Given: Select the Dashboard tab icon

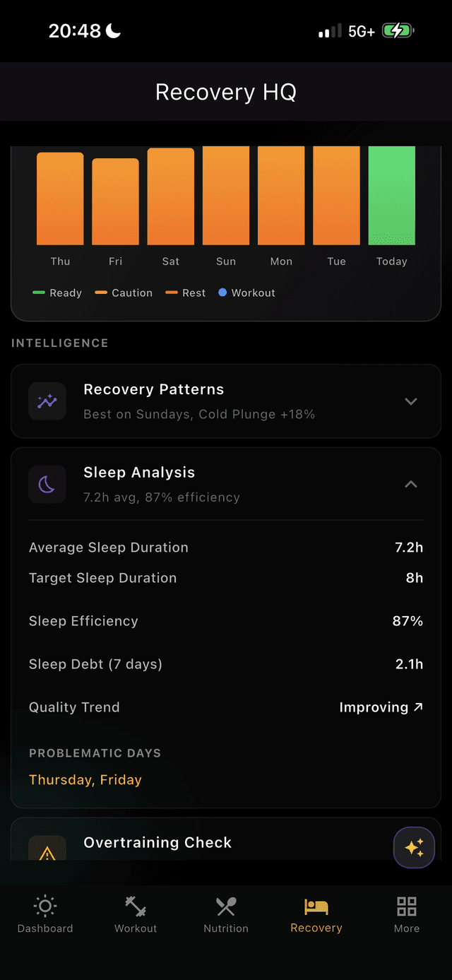Looking at the screenshot, I should (44, 905).
